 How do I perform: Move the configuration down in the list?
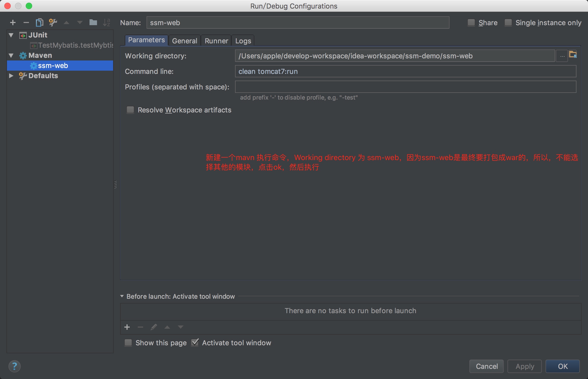[80, 22]
